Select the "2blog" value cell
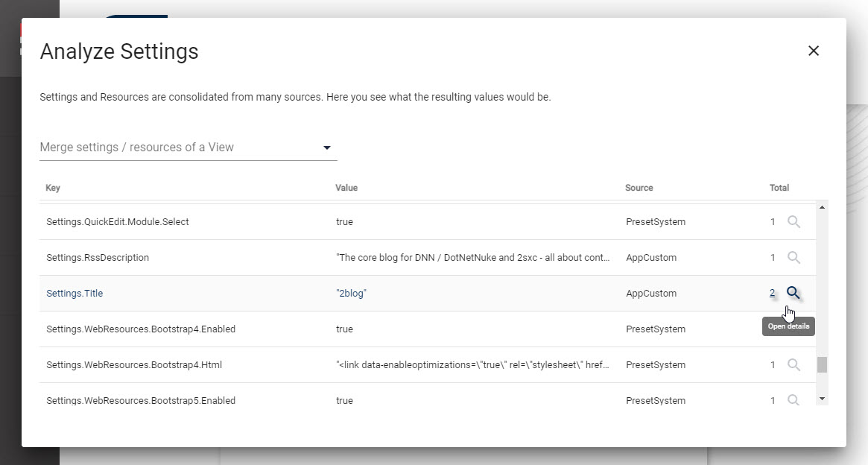868x465 pixels. tap(351, 294)
